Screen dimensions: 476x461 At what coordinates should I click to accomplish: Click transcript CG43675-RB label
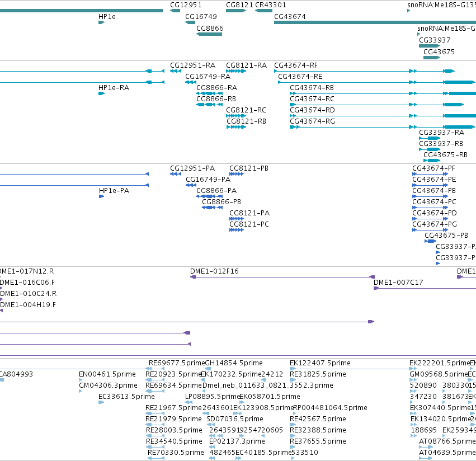coord(445,155)
